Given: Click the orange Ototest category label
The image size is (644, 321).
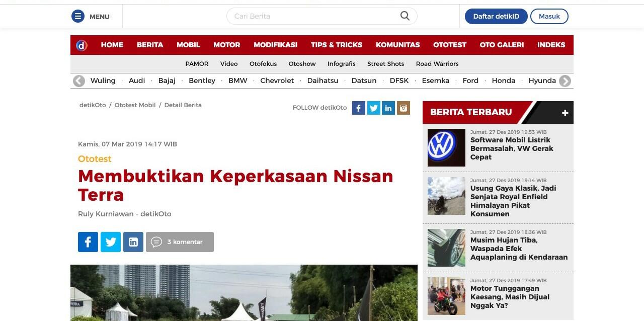Looking at the screenshot, I should coord(95,159).
